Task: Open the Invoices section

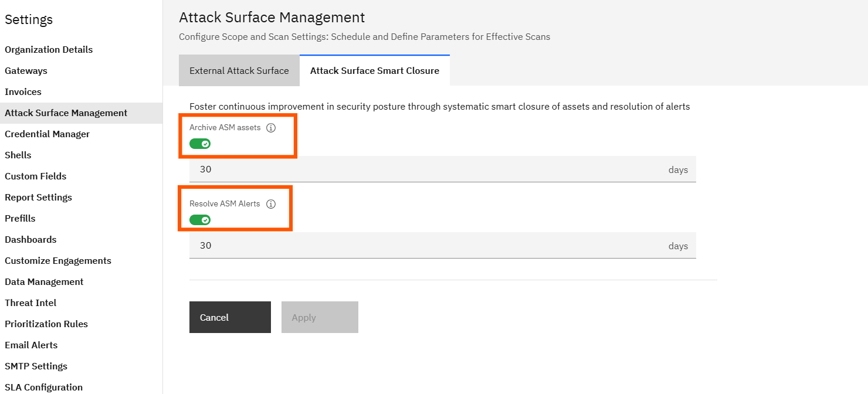Action: tap(23, 92)
